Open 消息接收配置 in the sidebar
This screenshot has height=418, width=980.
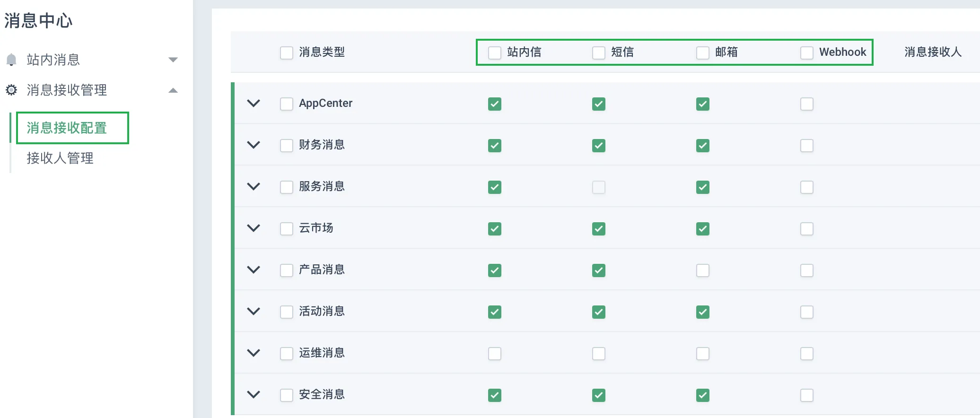coord(67,128)
